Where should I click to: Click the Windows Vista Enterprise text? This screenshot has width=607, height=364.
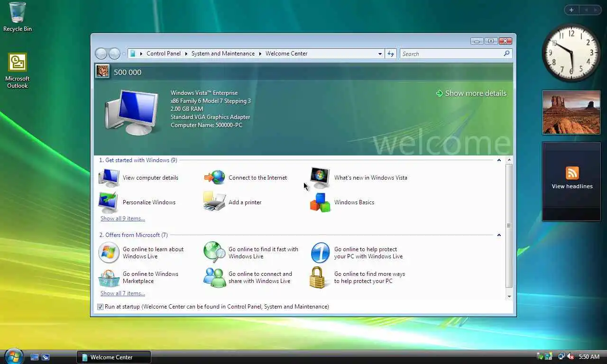204,93
